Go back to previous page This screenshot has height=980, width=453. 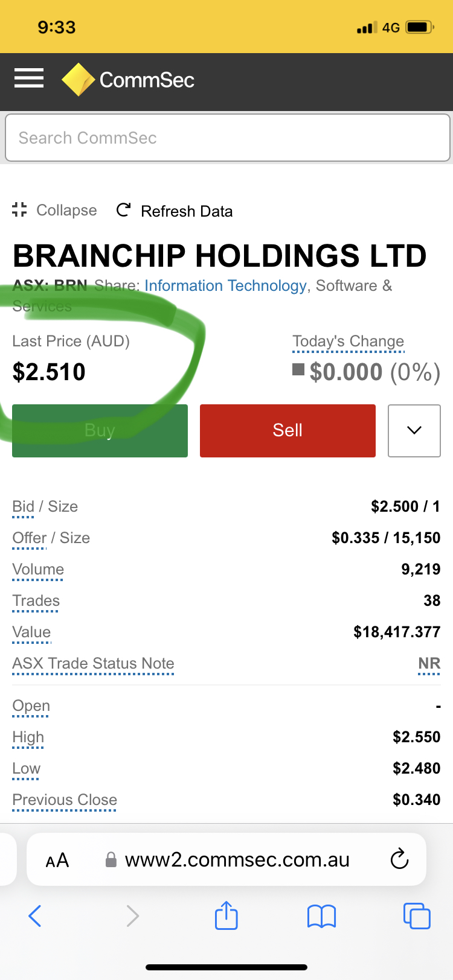coord(35,916)
